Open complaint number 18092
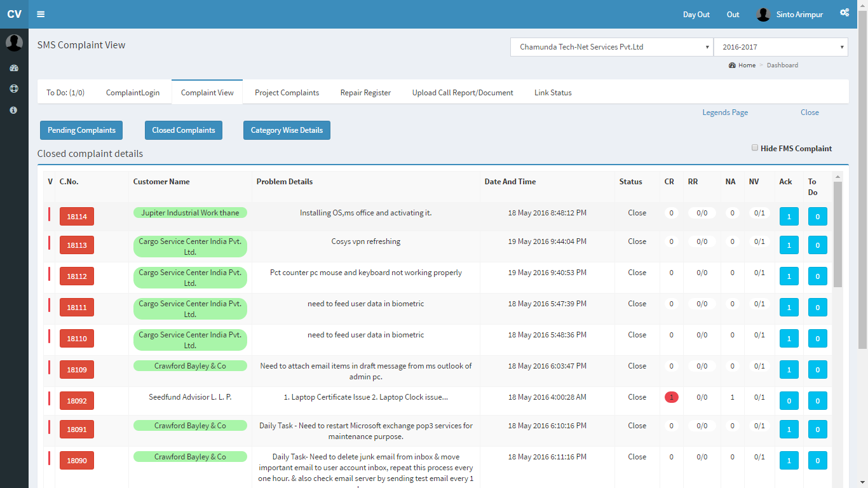The image size is (868, 488). [x=77, y=401]
